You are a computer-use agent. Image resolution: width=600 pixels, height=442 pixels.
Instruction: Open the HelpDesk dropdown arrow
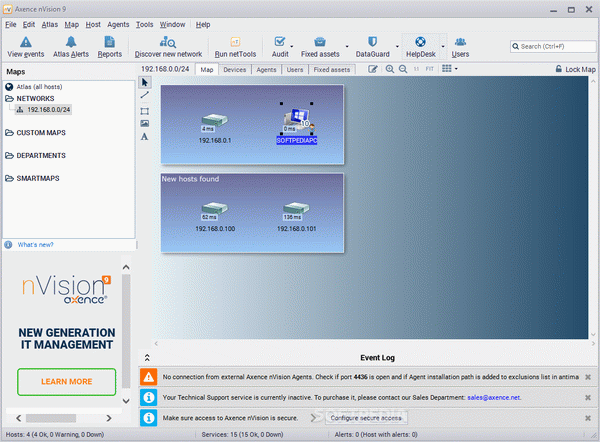[x=443, y=47]
